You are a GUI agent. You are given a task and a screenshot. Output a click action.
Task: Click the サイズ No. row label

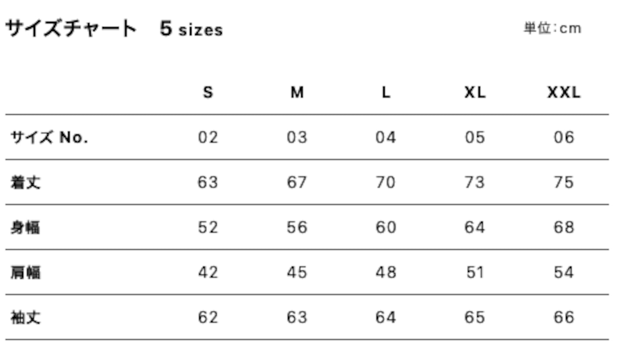point(50,138)
